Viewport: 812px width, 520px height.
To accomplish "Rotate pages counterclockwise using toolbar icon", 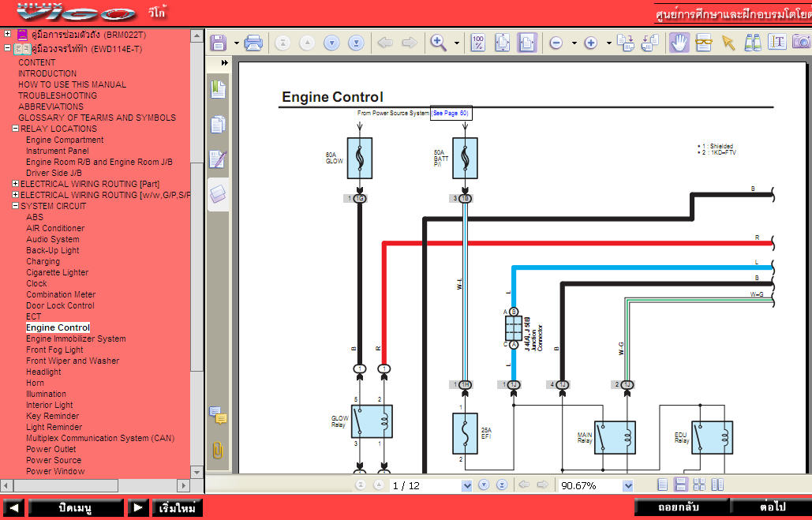I will click(x=650, y=43).
